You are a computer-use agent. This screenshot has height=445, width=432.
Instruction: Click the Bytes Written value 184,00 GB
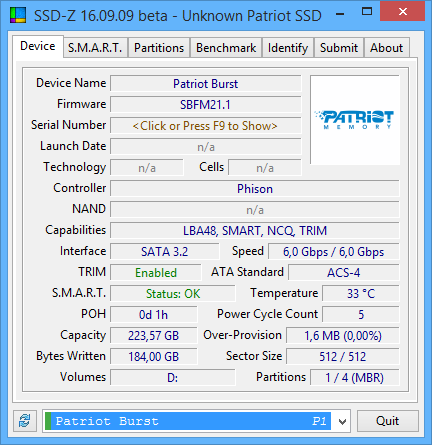coord(153,357)
